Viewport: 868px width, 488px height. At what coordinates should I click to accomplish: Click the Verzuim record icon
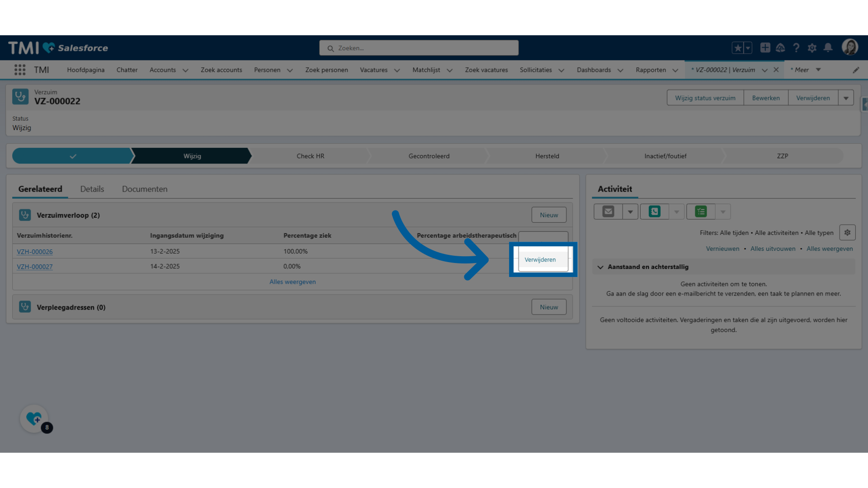[x=21, y=97]
